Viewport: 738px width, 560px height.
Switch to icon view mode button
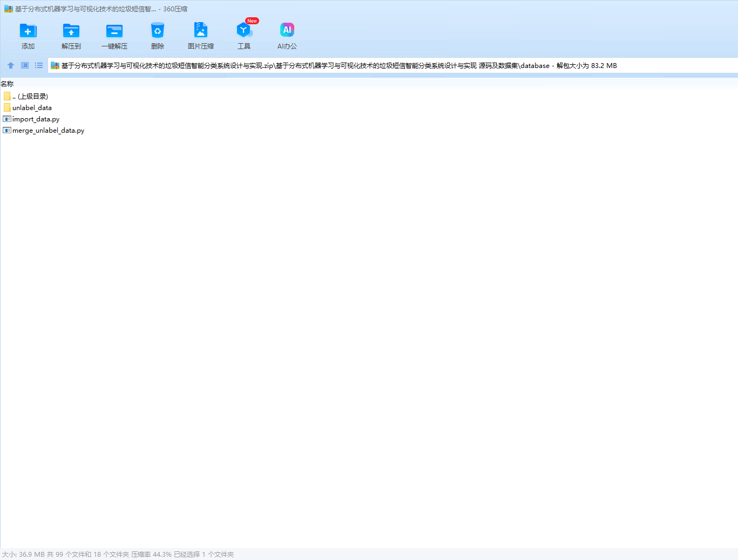[25, 65]
